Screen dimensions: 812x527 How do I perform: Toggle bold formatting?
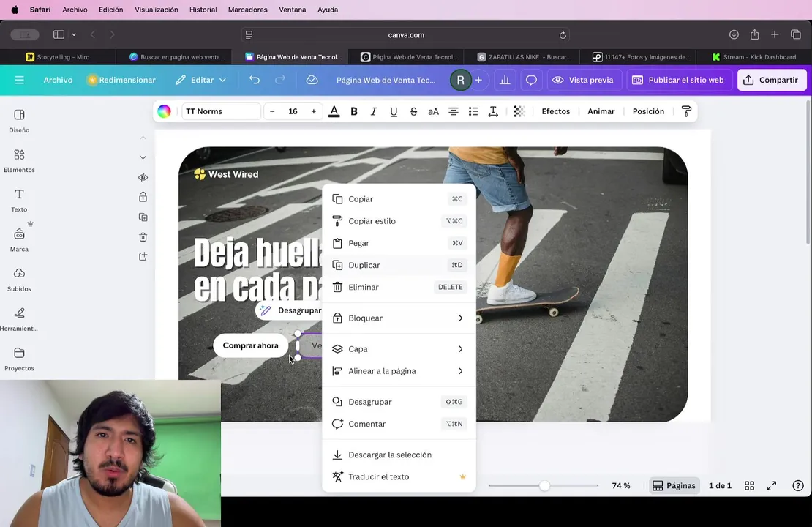[x=354, y=111]
